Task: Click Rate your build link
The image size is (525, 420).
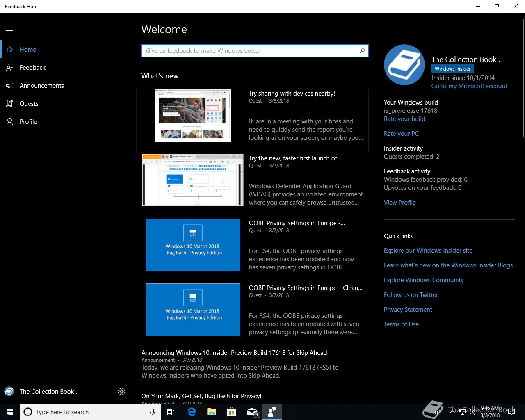Action: click(x=404, y=119)
